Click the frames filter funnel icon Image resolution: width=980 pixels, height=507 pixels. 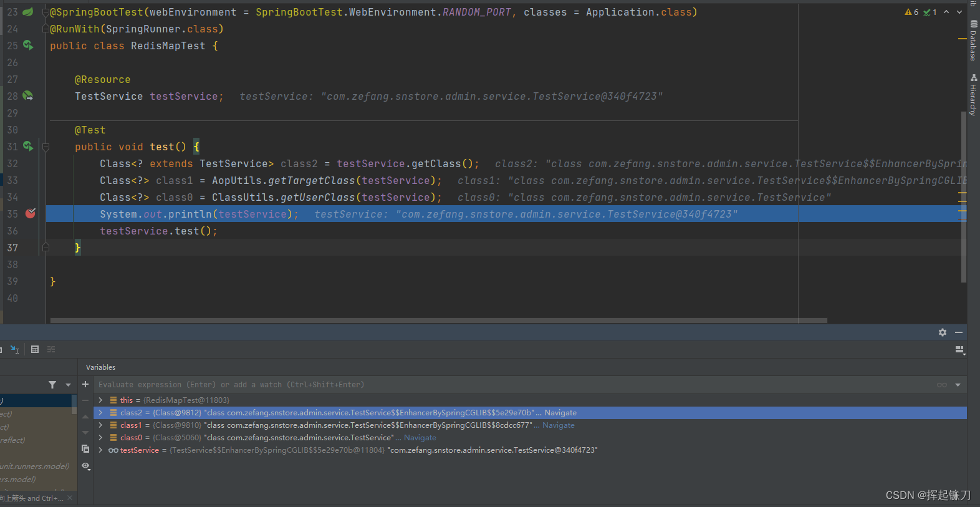[x=52, y=385]
